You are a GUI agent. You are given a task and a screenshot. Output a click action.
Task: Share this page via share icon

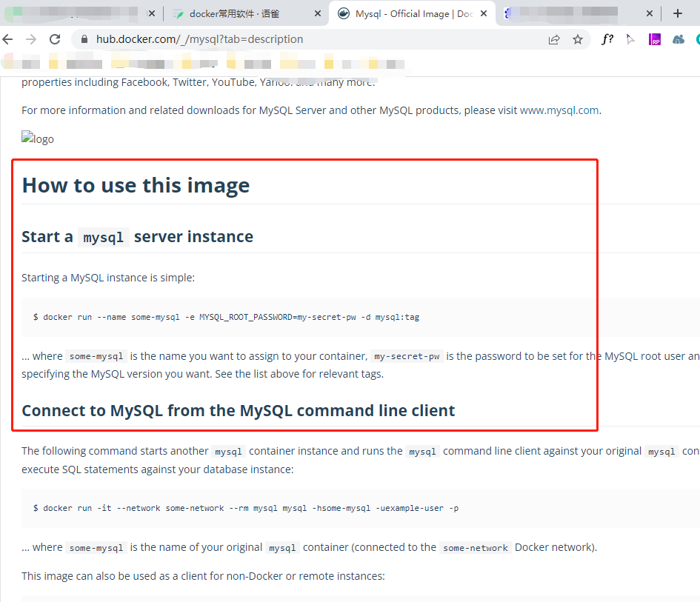(554, 40)
